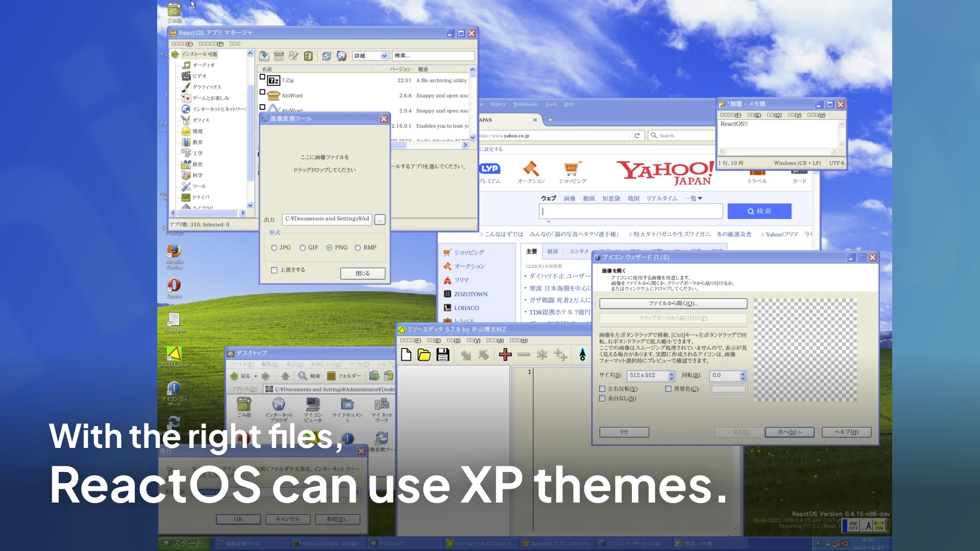
Task: Click the save floppy icon in resource editor
Action: tap(443, 355)
